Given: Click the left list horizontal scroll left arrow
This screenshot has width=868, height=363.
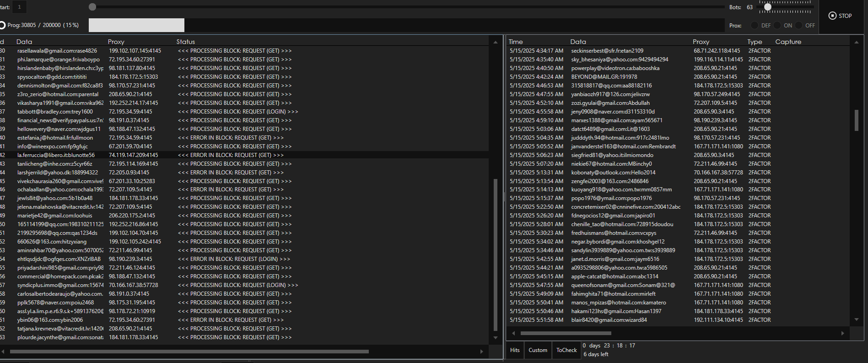Looking at the screenshot, I should [x=3, y=352].
